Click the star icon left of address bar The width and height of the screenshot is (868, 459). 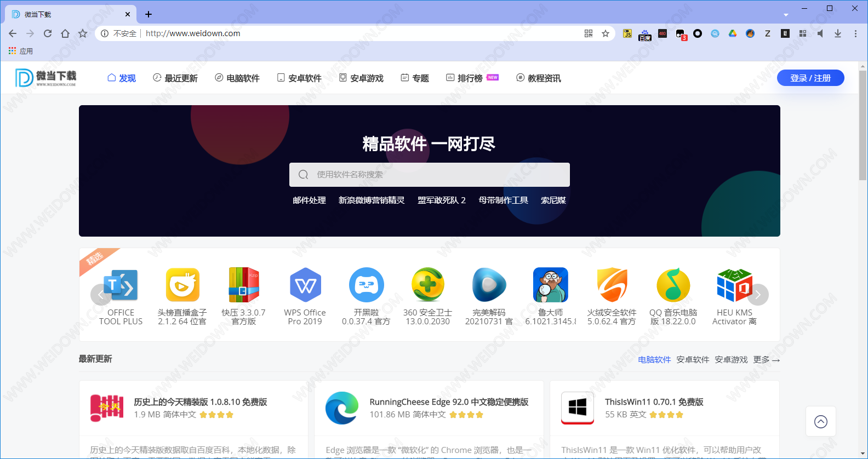pyautogui.click(x=83, y=33)
